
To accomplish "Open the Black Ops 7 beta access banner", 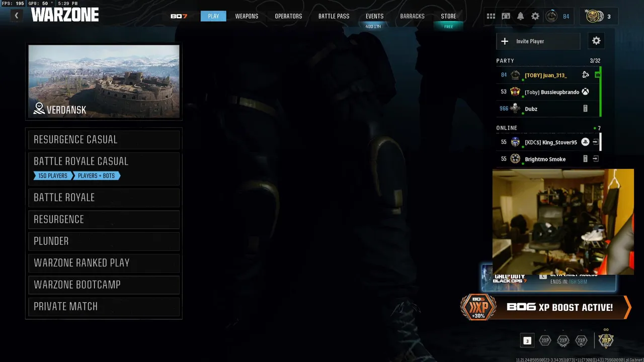I will (548, 282).
